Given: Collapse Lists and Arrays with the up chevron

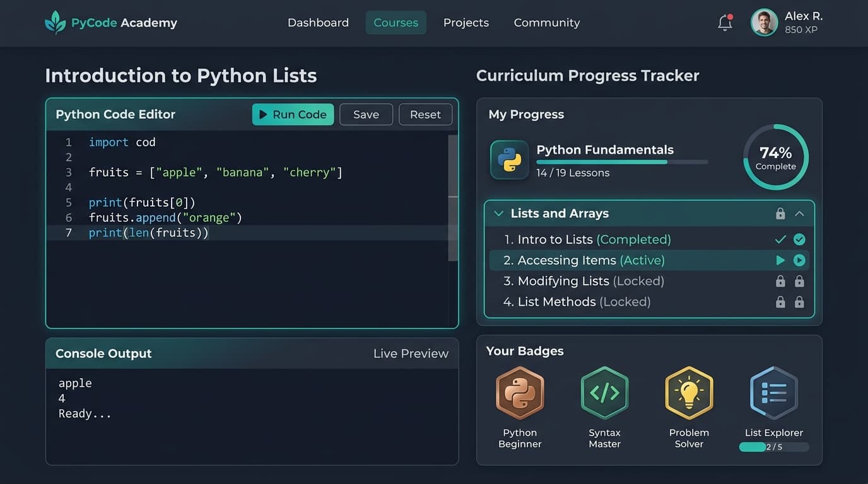Looking at the screenshot, I should [799, 214].
